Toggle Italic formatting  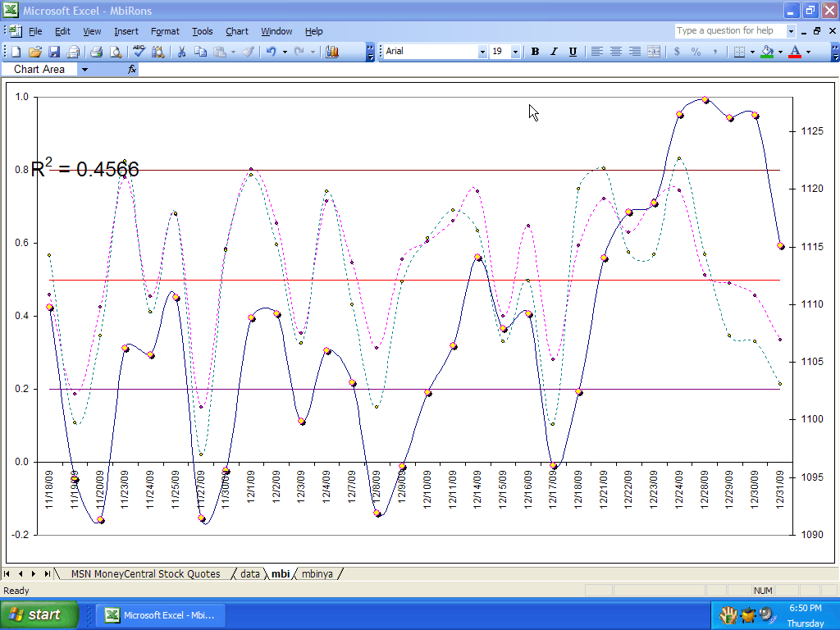(554, 52)
